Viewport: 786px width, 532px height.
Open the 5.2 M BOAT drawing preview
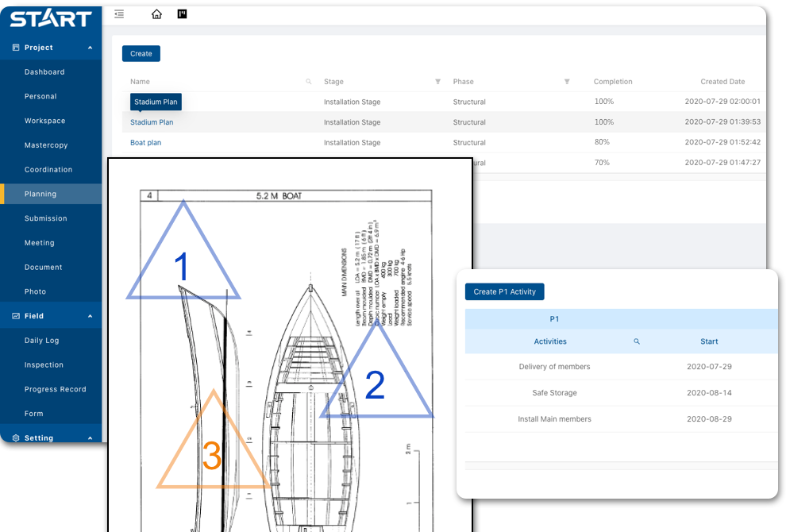click(290, 345)
